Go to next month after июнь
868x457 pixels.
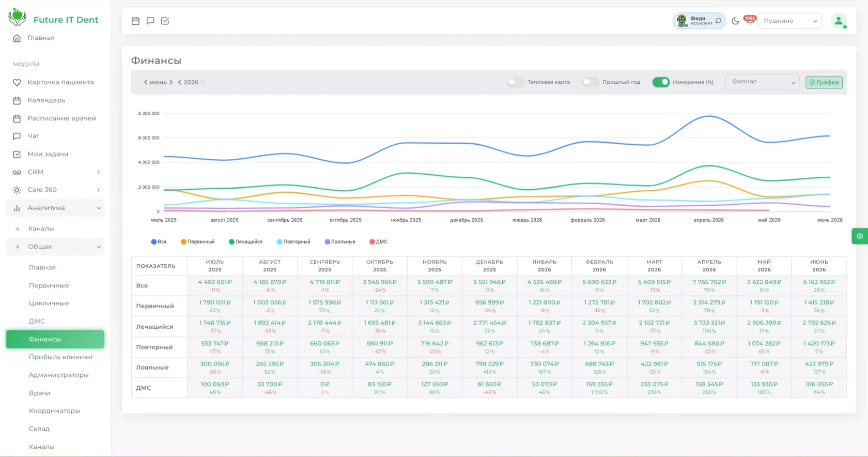(x=171, y=82)
